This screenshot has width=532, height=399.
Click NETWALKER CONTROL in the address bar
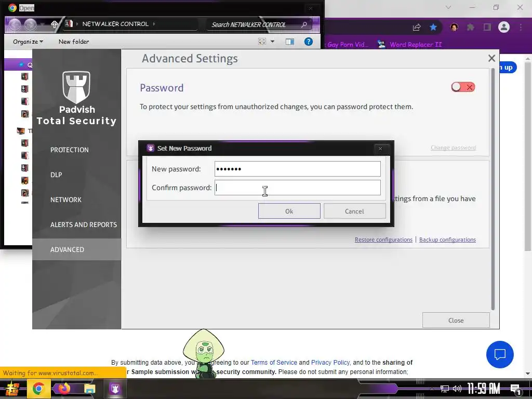coord(115,24)
